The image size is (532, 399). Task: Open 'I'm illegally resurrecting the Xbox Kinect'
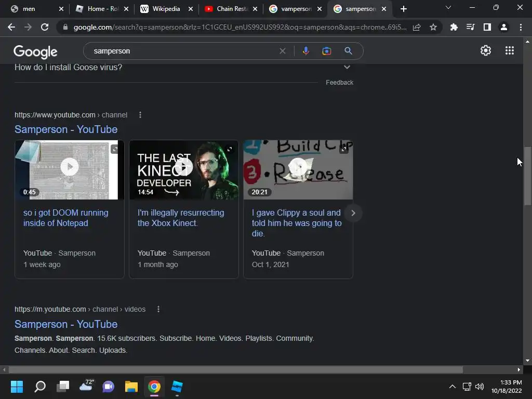180,218
